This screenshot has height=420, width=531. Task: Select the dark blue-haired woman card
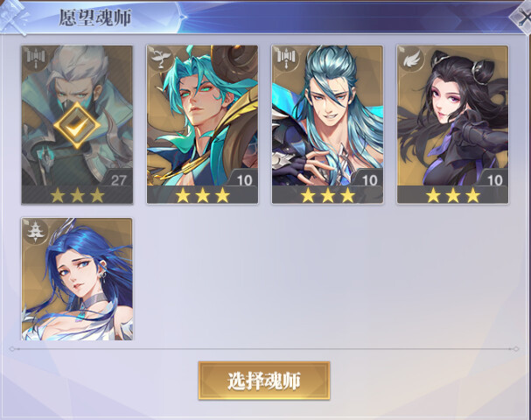pos(77,279)
